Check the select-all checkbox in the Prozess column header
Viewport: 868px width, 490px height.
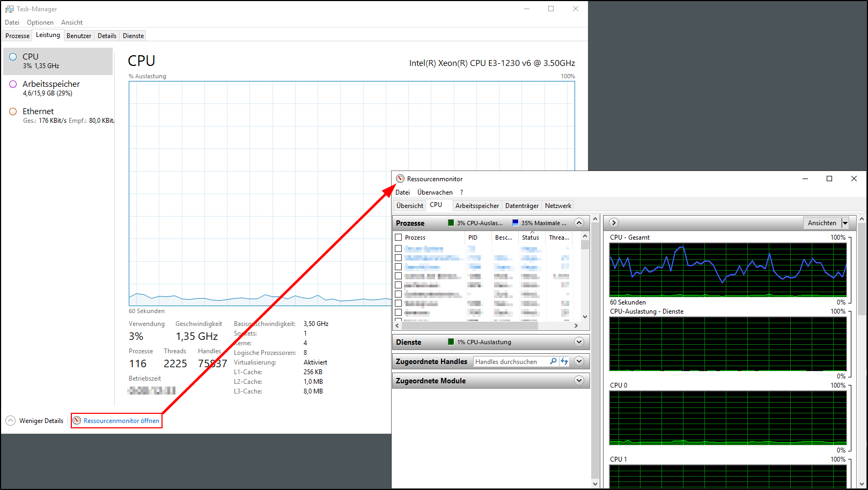(398, 237)
